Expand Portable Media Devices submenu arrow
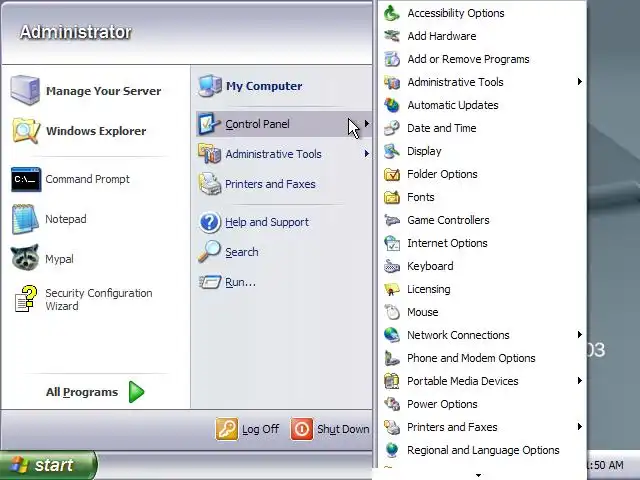 (x=580, y=381)
